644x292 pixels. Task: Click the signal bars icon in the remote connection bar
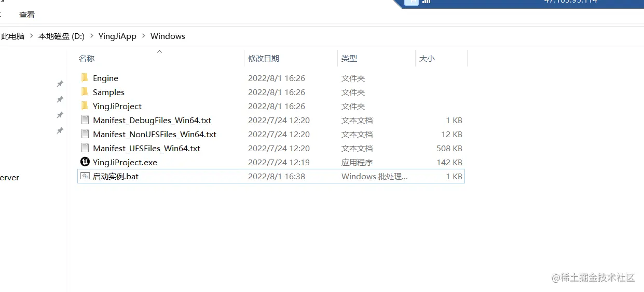[x=426, y=2]
